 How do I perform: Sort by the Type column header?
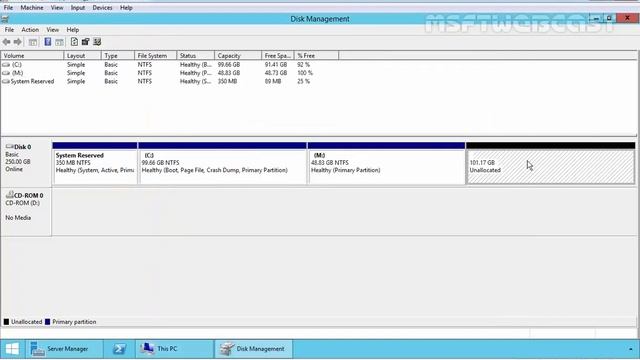pyautogui.click(x=118, y=56)
